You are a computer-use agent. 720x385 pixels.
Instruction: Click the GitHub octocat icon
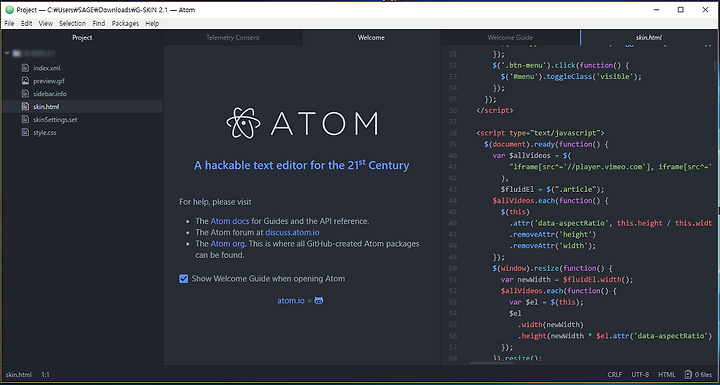click(x=319, y=301)
